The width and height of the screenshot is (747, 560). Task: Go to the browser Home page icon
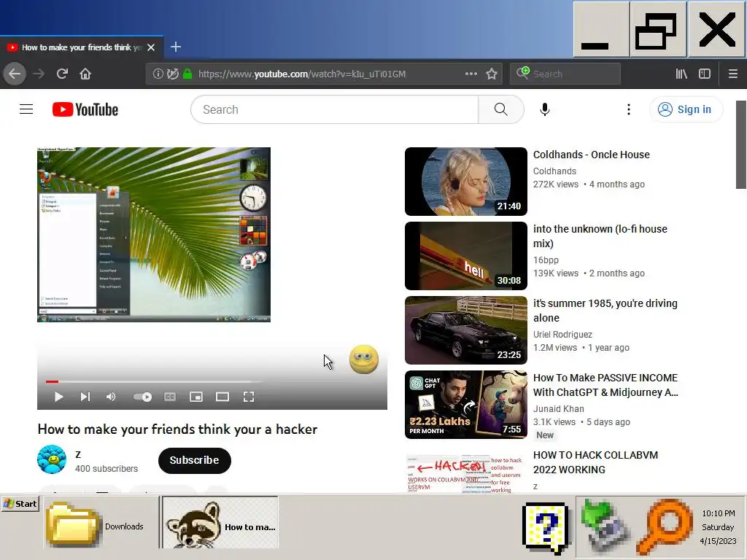coord(85,74)
